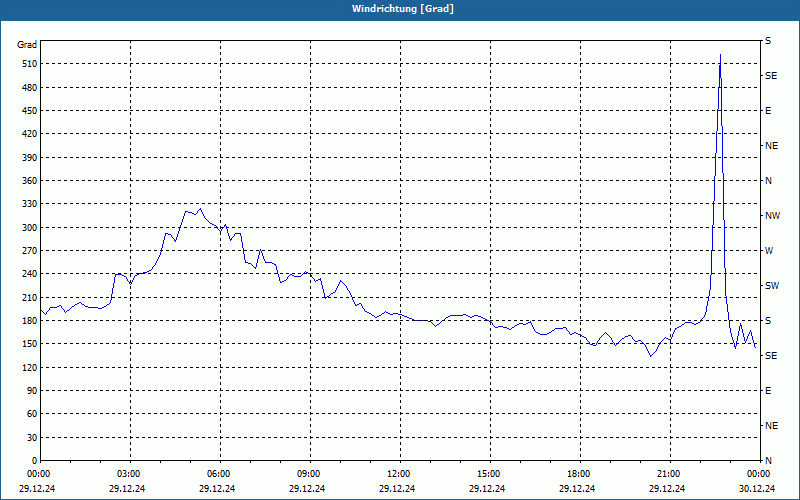Click the 300 tick label on the left axis
The image size is (800, 500).
30,228
